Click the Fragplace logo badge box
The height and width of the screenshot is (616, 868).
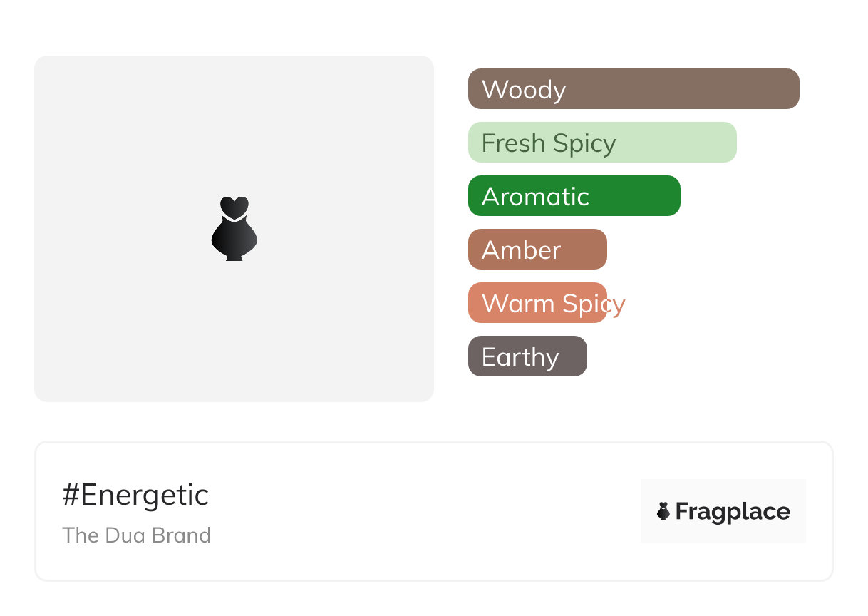point(723,511)
